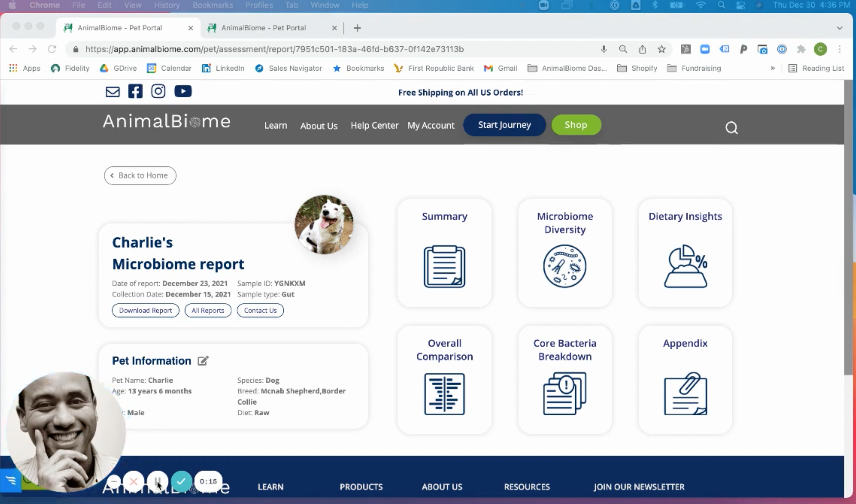The width and height of the screenshot is (856, 504).
Task: Finish recording with the checkmark button
Action: click(x=181, y=481)
